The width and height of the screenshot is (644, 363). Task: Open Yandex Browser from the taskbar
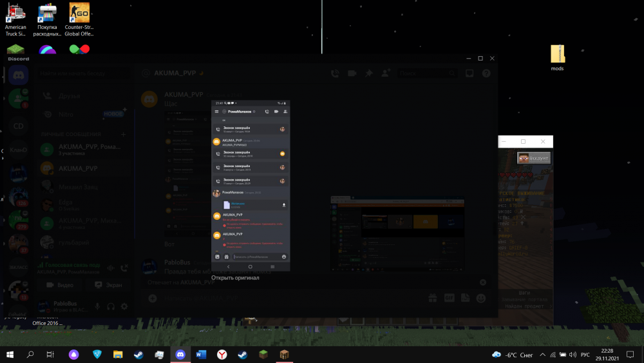(x=222, y=355)
